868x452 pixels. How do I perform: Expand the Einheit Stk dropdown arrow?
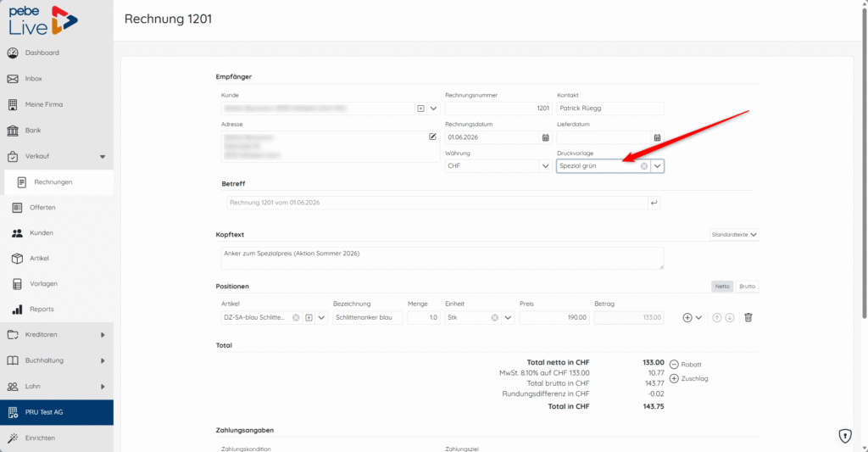coord(508,317)
